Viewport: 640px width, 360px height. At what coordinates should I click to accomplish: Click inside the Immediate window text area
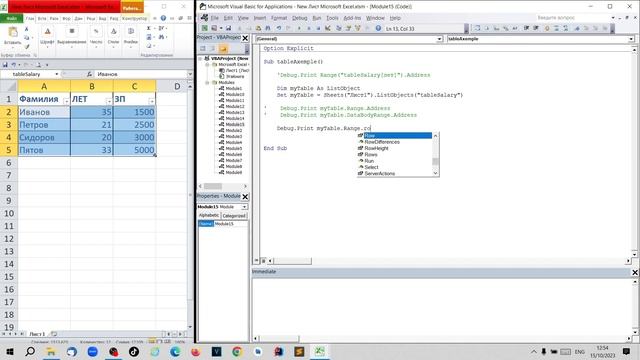pyautogui.click(x=441, y=306)
